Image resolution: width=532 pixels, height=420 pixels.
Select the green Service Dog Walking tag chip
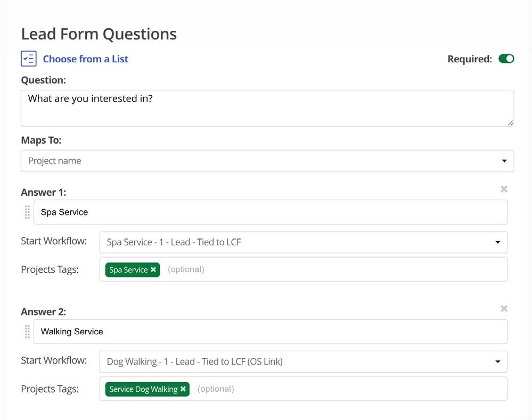click(x=143, y=389)
